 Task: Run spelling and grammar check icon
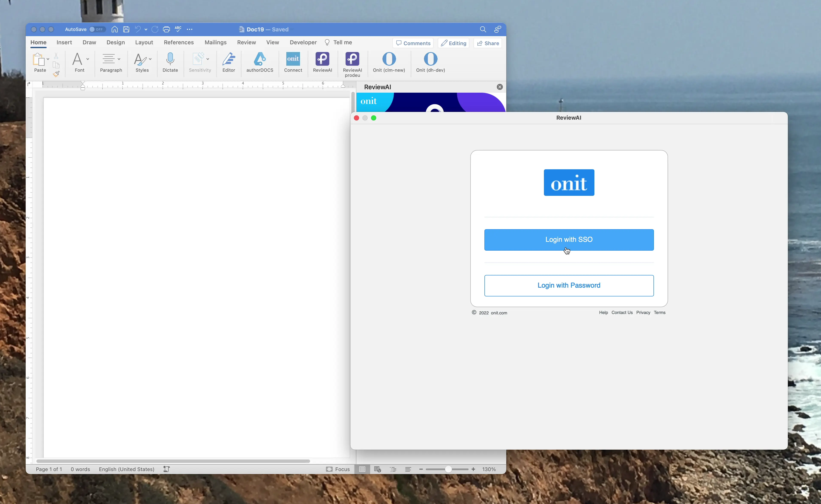pos(178,29)
